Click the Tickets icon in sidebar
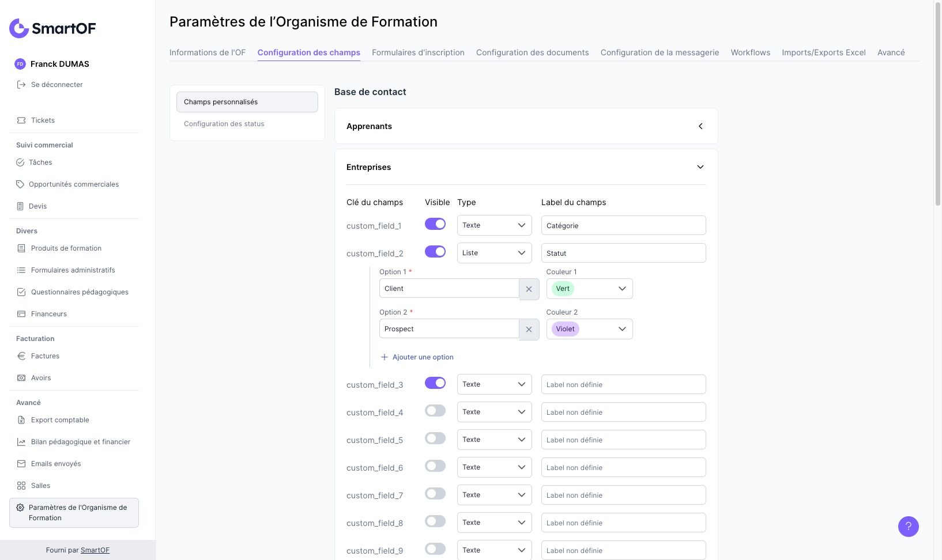This screenshot has height=560, width=942. click(x=21, y=120)
